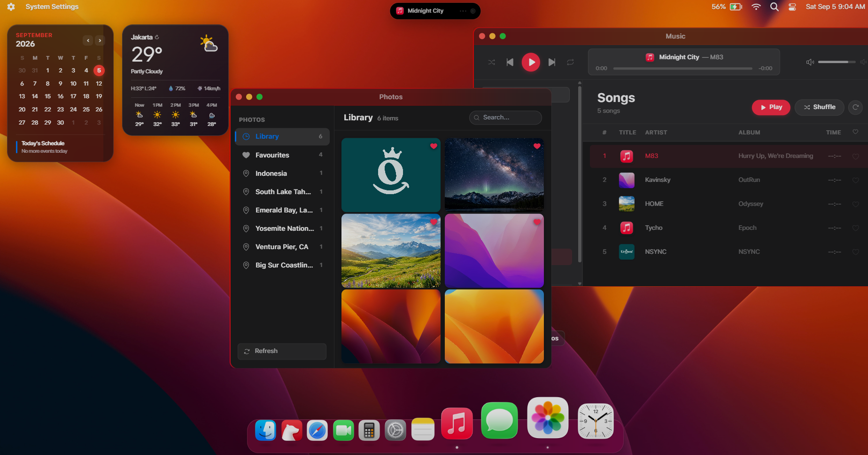The height and width of the screenshot is (455, 868).
Task: Seek on the Midnight City progress bar
Action: coord(683,69)
